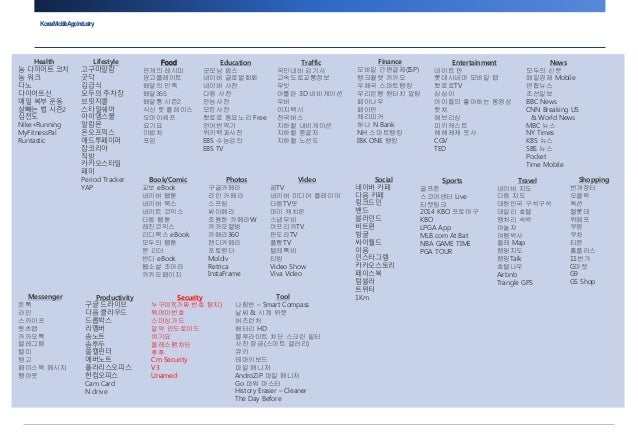
Task: Click "Retrica" under Photos
Action: point(218,267)
